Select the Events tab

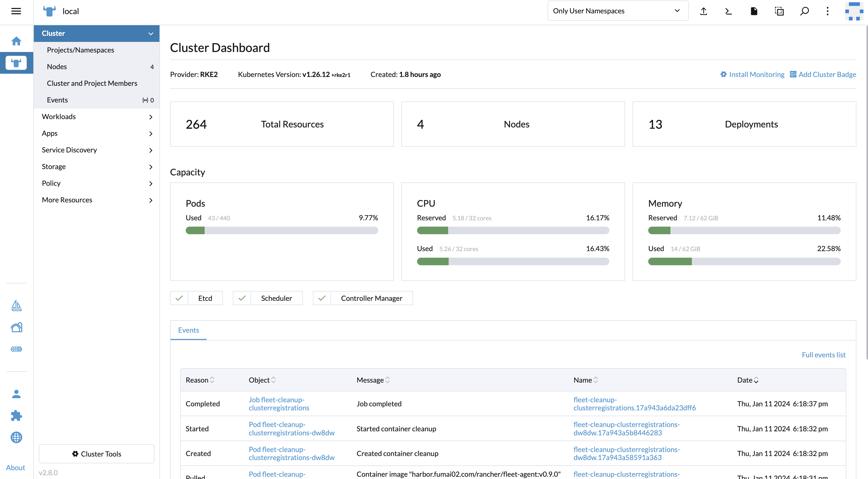(188, 330)
